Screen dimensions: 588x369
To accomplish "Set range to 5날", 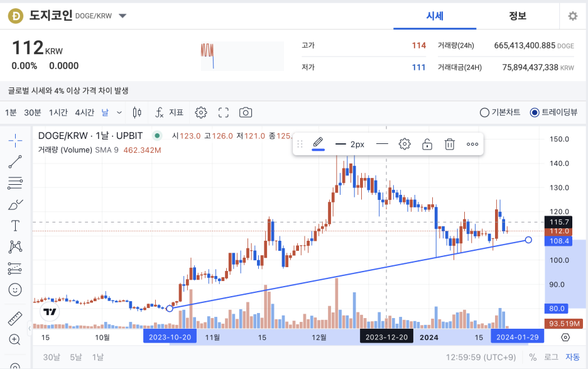I will pos(76,357).
